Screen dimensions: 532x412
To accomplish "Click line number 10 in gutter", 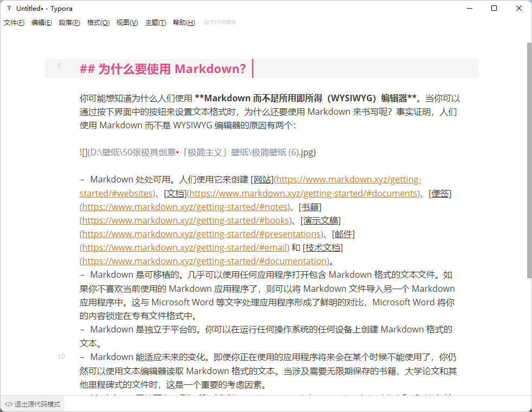I will (x=61, y=357).
